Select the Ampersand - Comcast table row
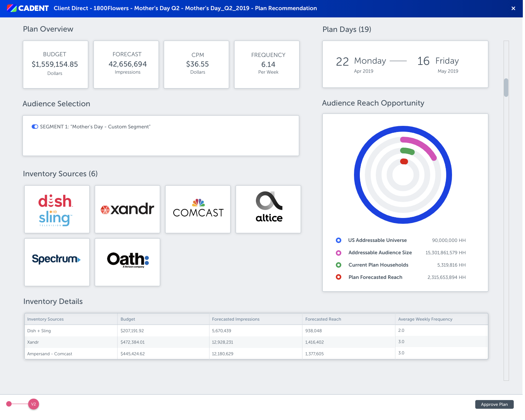 256,354
